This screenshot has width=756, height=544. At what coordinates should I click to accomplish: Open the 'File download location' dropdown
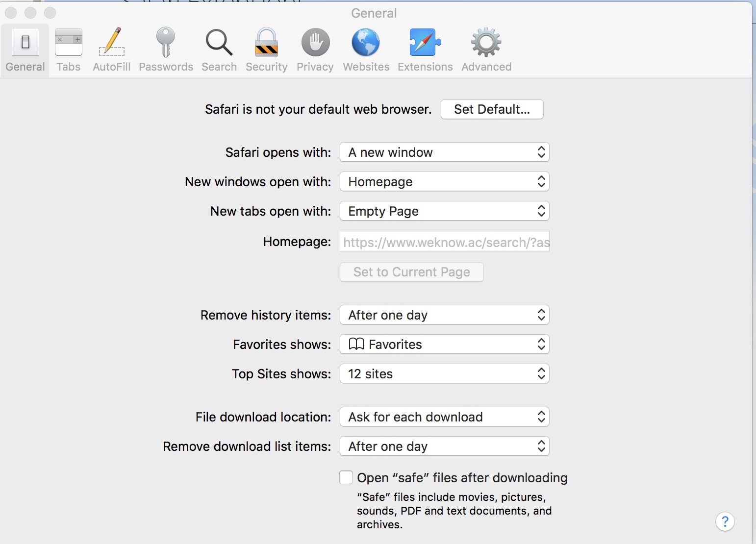(x=445, y=417)
